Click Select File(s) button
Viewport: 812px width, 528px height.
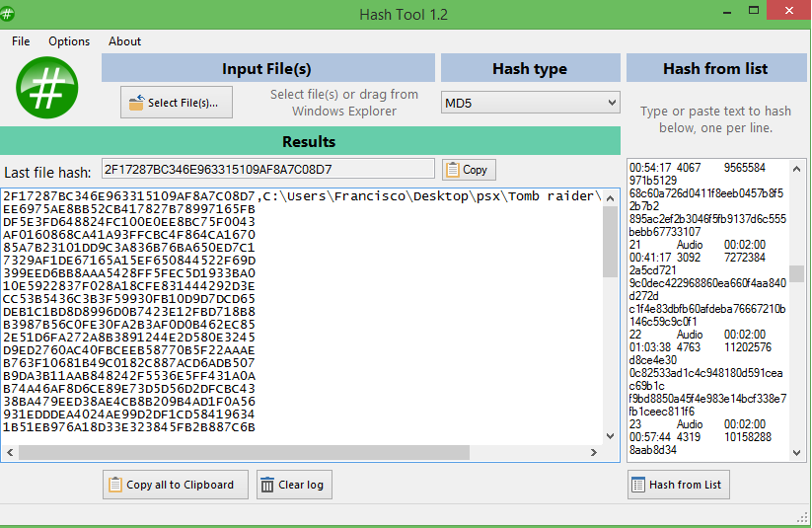[177, 103]
